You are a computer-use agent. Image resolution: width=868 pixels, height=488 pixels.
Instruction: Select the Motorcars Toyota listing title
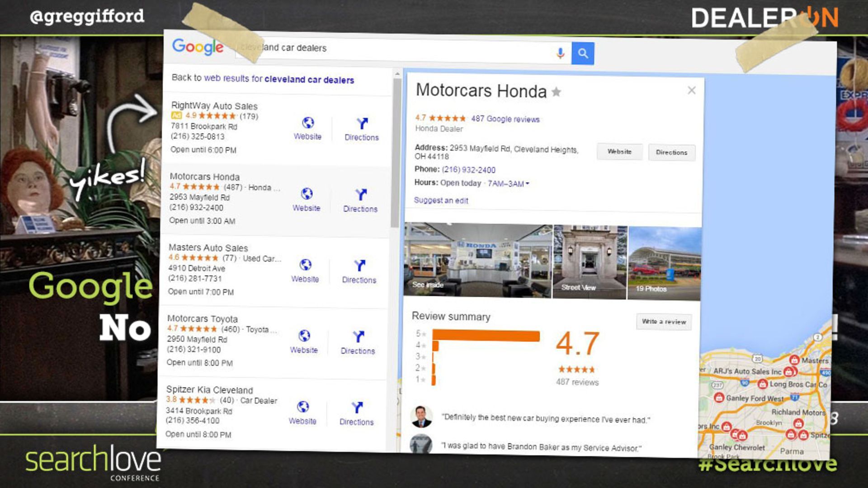203,319
